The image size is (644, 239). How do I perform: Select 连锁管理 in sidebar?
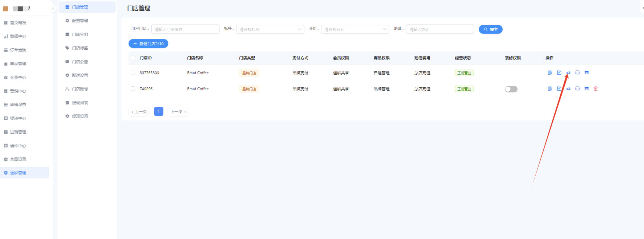point(25,173)
